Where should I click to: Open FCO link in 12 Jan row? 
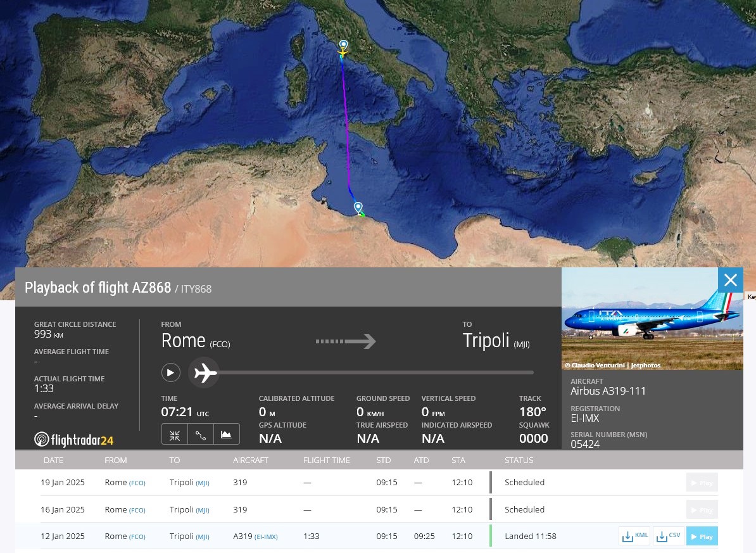click(x=137, y=537)
